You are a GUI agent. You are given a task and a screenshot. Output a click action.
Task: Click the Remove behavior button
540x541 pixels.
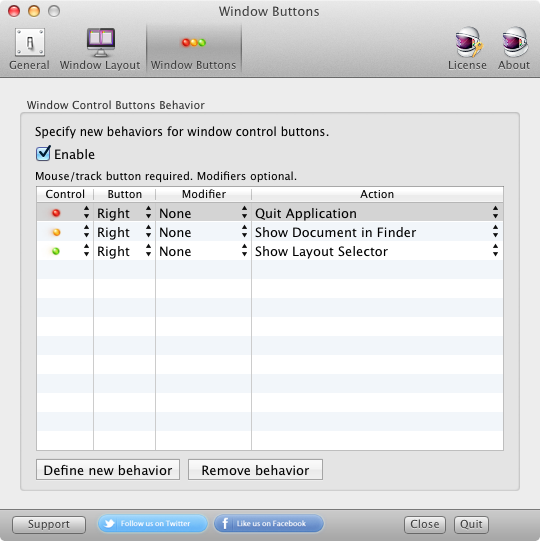pos(255,470)
